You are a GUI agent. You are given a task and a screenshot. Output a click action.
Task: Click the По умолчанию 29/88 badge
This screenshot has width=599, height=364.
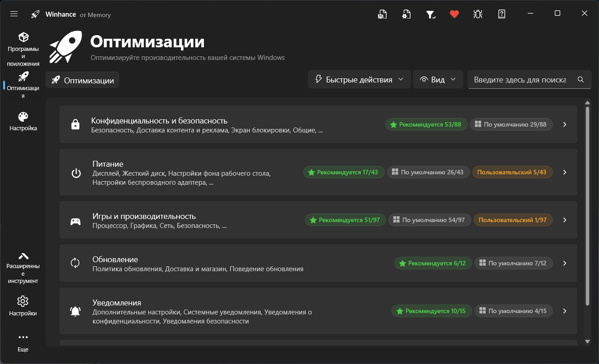pyautogui.click(x=511, y=124)
